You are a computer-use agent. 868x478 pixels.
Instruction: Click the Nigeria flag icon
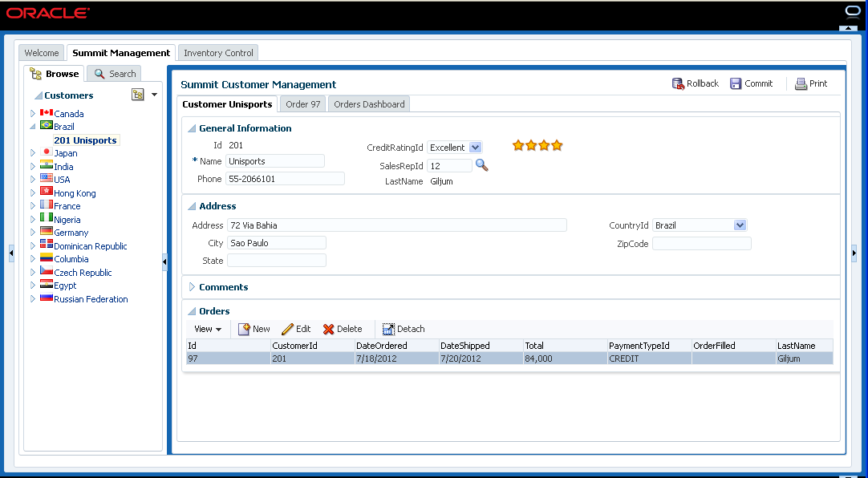click(x=47, y=218)
